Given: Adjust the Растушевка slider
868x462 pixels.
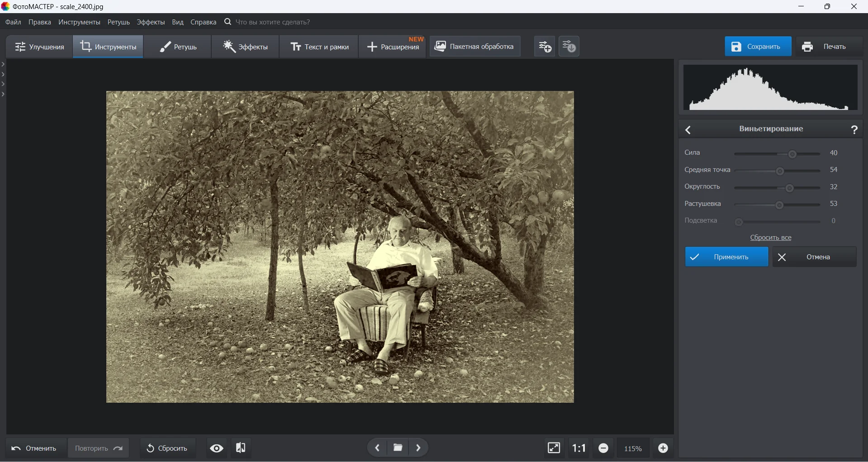Looking at the screenshot, I should pyautogui.click(x=779, y=205).
